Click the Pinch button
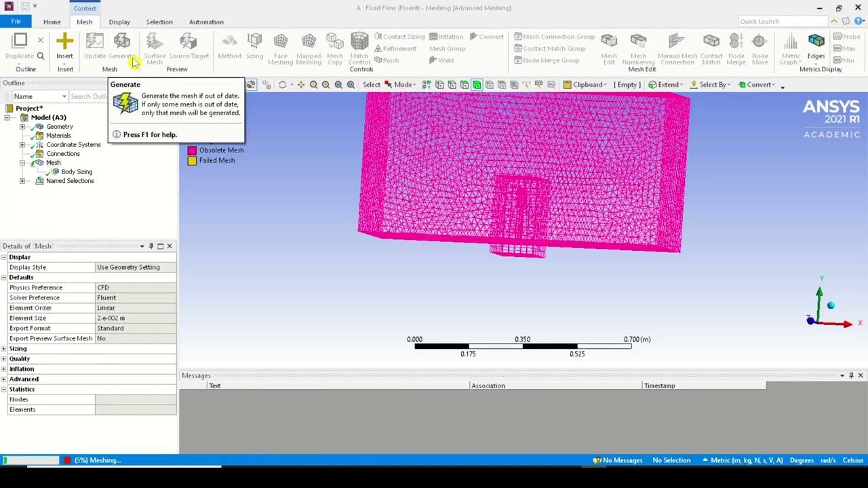The image size is (868, 488). point(387,60)
